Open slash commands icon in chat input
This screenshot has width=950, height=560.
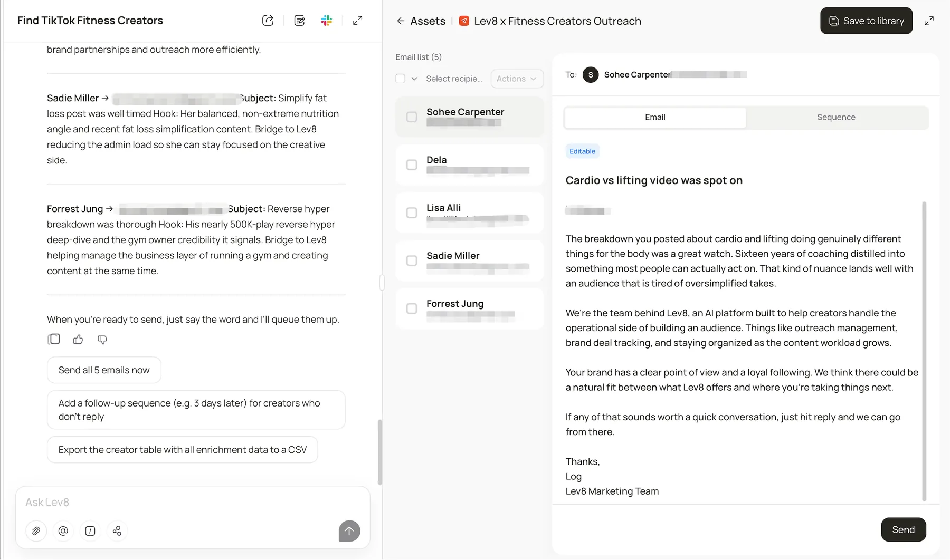point(90,530)
